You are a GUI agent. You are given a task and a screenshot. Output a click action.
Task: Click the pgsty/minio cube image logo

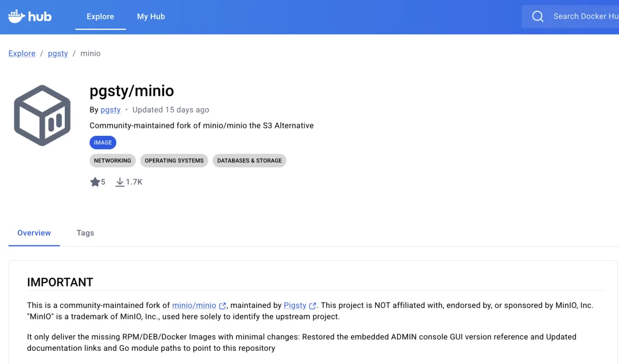(x=42, y=115)
